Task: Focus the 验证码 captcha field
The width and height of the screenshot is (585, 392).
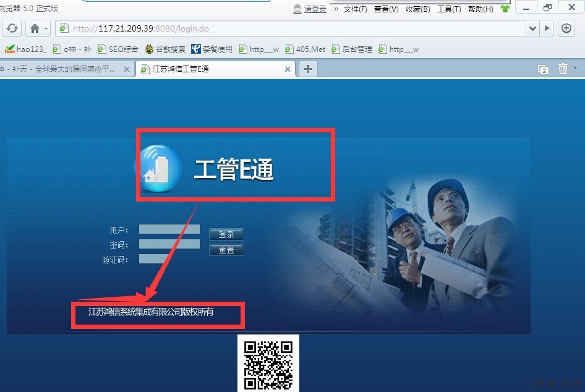Action: click(154, 259)
